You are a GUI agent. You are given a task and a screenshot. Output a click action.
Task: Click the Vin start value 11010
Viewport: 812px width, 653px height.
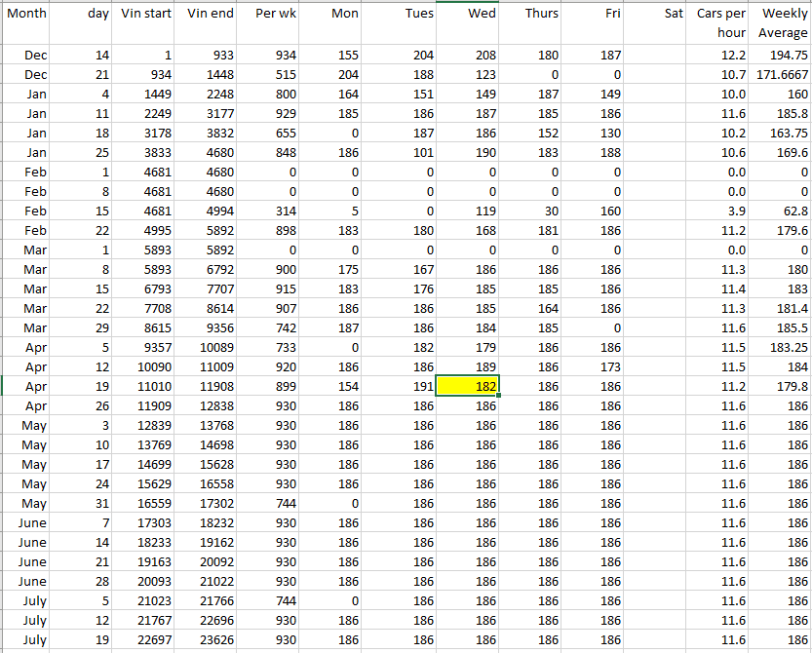[145, 386]
